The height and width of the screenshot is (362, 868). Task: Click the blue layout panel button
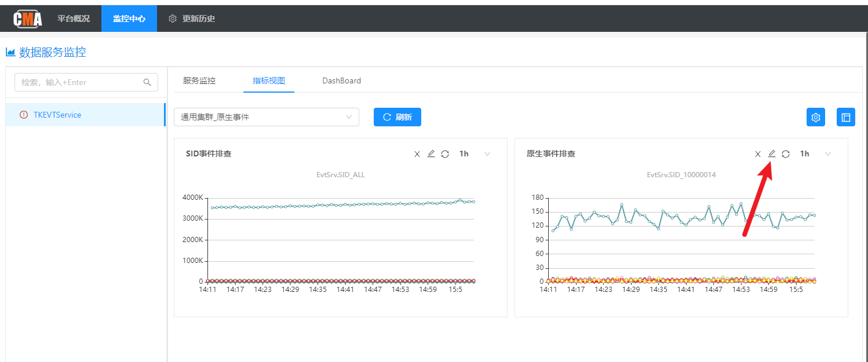point(846,118)
